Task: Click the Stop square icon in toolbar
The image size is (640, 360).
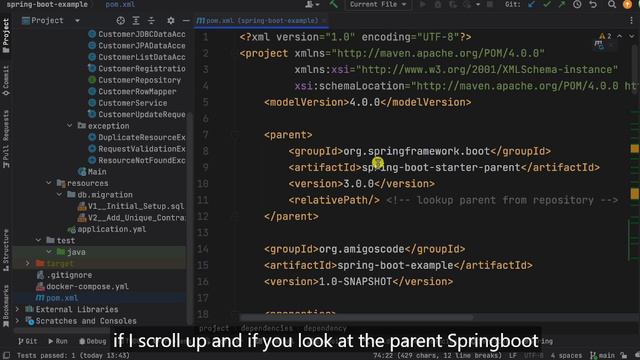Action: pos(490,4)
